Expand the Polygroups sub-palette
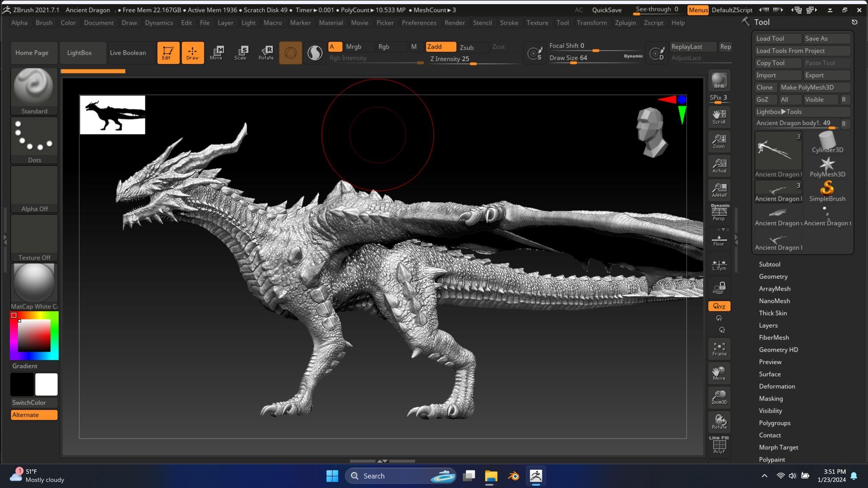 (x=774, y=423)
